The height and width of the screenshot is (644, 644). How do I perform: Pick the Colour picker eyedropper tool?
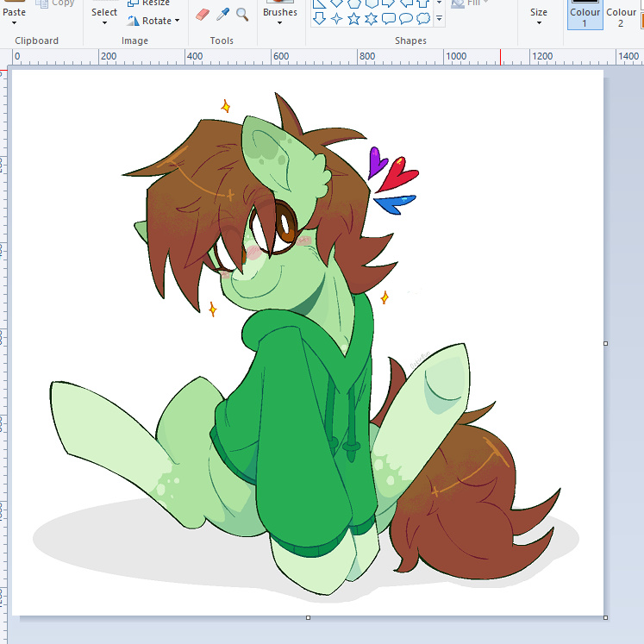(222, 15)
